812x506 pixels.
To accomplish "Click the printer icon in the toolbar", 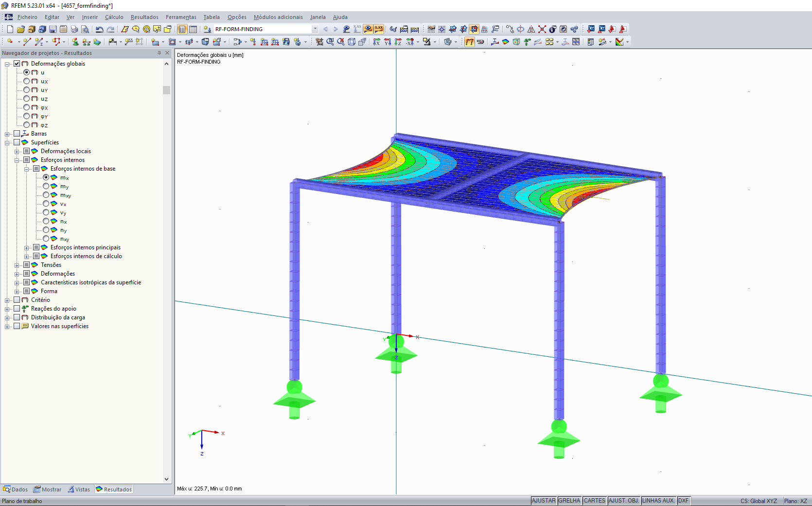I will pos(74,29).
